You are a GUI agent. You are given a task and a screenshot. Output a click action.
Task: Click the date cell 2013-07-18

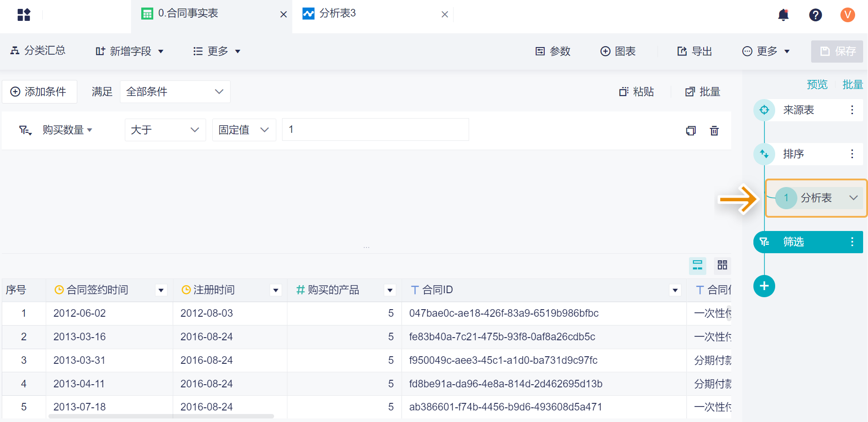click(x=80, y=407)
